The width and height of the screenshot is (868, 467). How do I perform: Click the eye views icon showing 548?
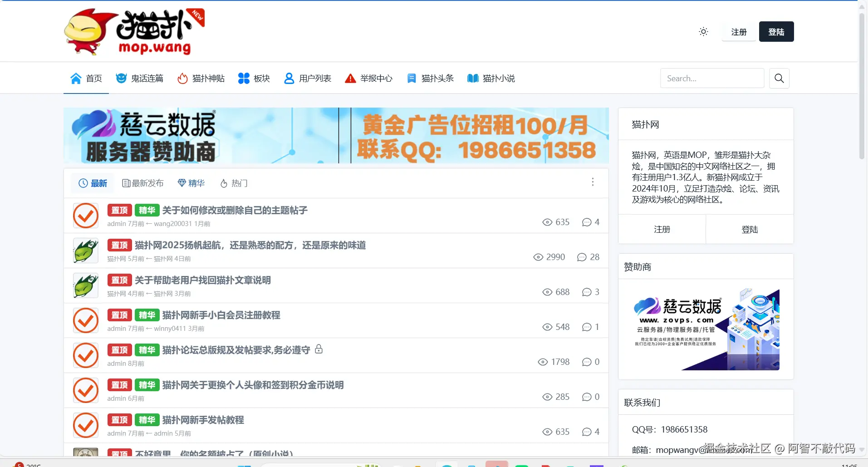[547, 327]
